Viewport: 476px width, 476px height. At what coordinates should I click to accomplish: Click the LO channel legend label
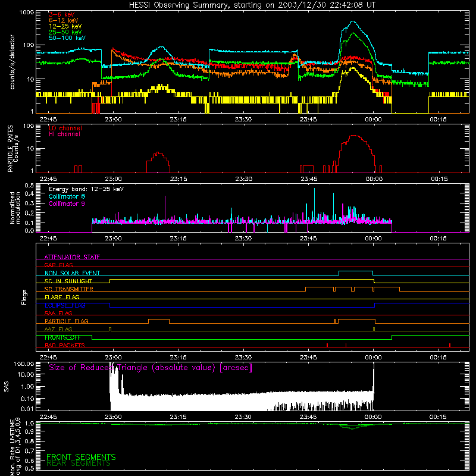coord(65,128)
